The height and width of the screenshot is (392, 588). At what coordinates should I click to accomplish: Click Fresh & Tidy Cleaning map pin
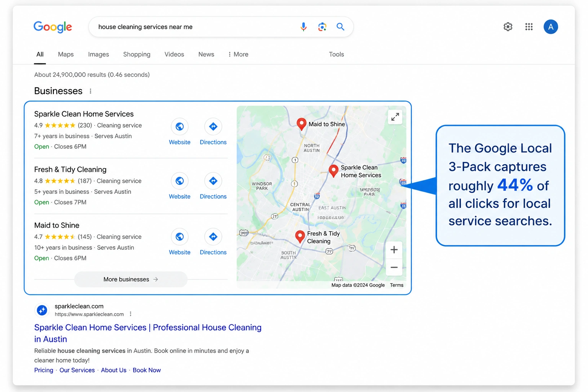(300, 237)
